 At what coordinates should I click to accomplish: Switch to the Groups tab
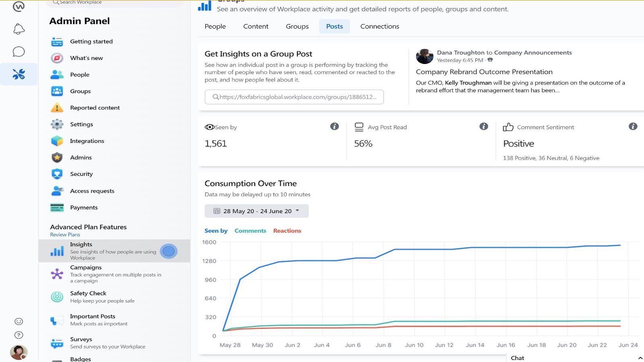(297, 26)
